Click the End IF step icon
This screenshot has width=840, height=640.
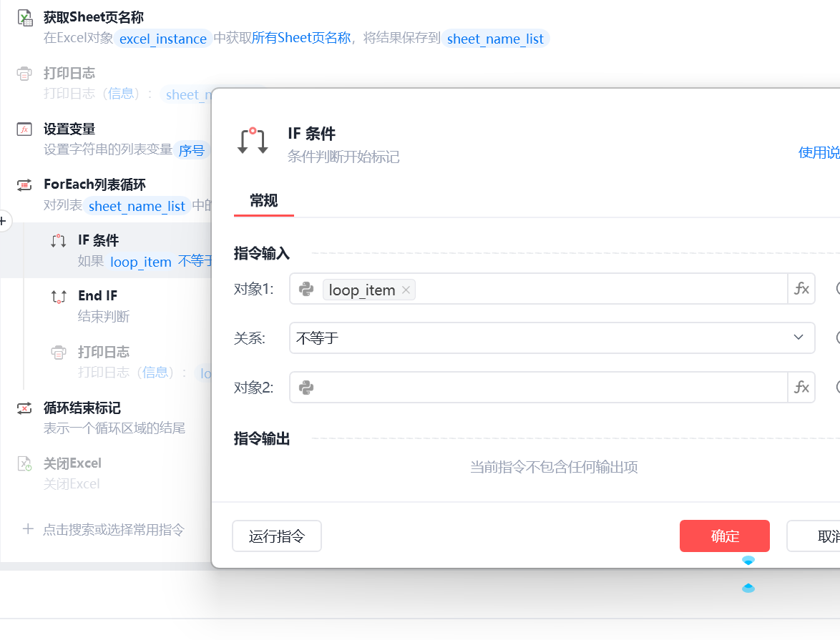[59, 296]
